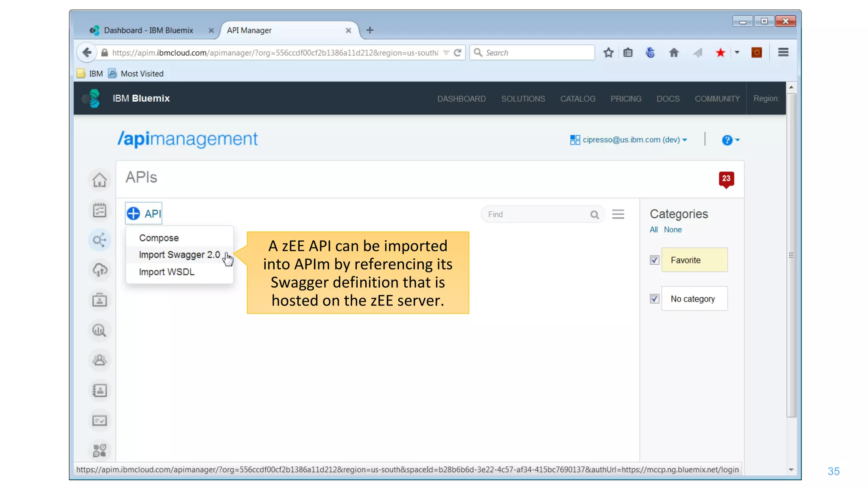Close the Dashboard - IBM Bluemix tab

point(211,30)
